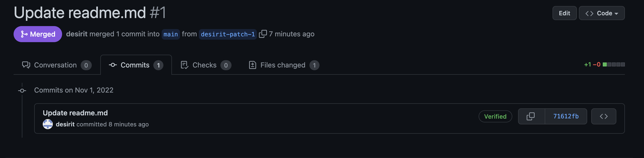Image resolution: width=644 pixels, height=158 pixels.
Task: Click desirit's avatar image
Action: pyautogui.click(x=48, y=124)
